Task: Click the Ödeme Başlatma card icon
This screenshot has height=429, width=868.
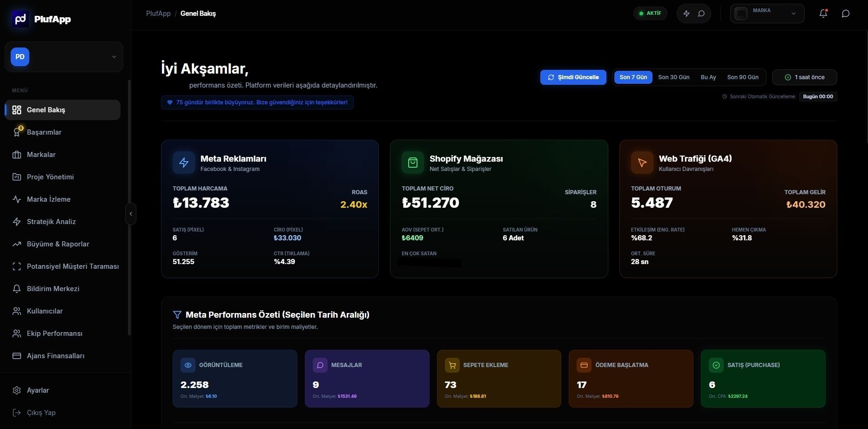Action: [x=584, y=365]
